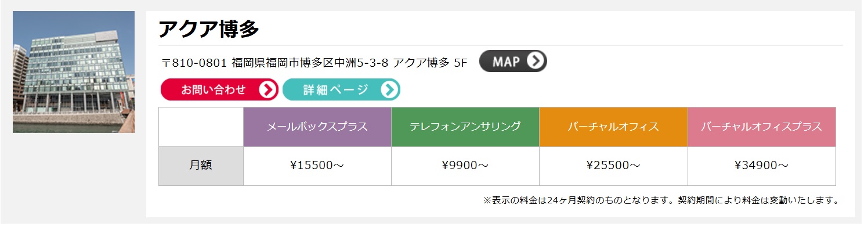This screenshot has width=868, height=226.
Task: Click the address text 〒810-0801
Action: (x=195, y=63)
